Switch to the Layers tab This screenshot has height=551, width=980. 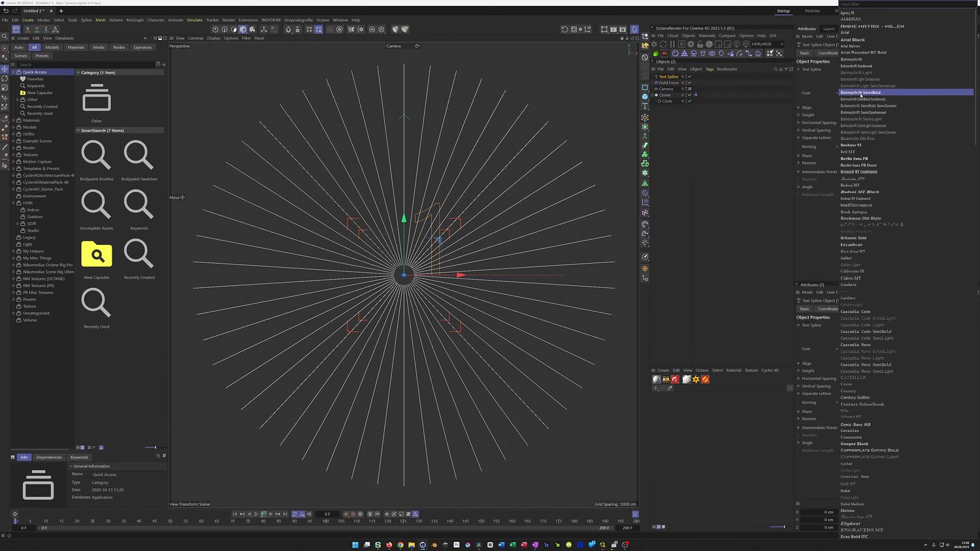pos(828,29)
